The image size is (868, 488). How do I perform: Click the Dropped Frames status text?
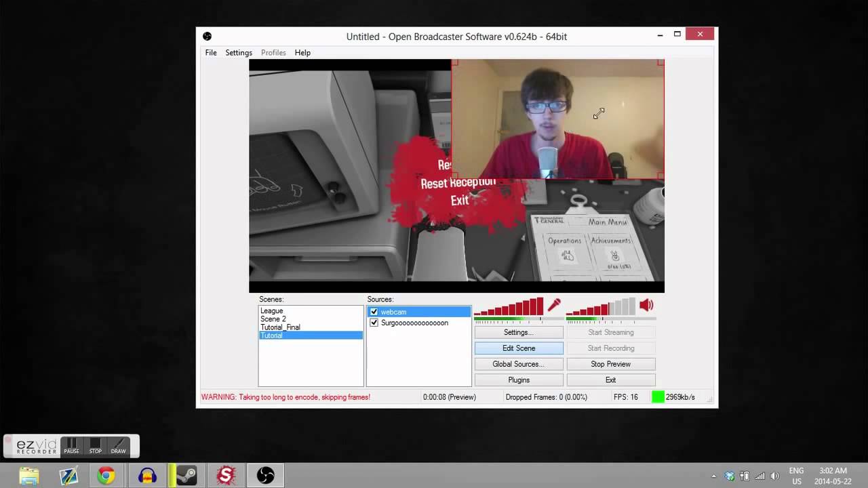coord(547,397)
